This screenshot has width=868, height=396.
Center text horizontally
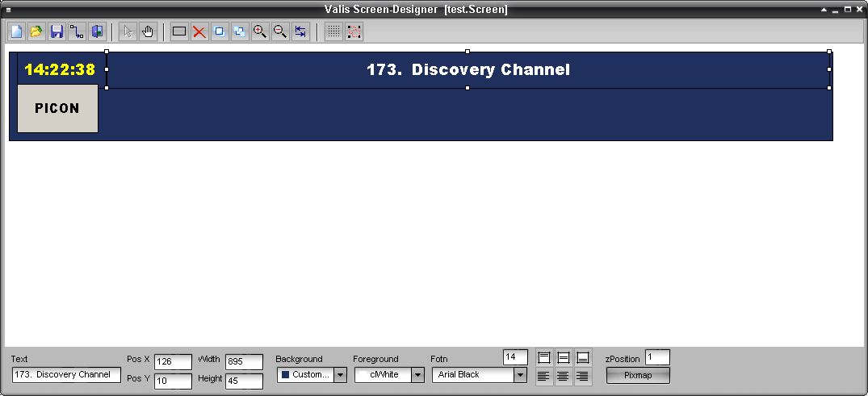564,377
